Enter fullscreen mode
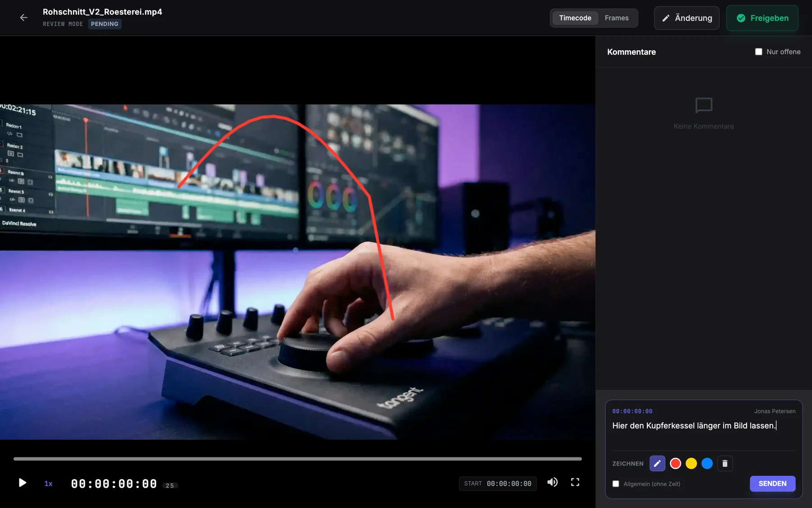812x508 pixels. (x=575, y=482)
